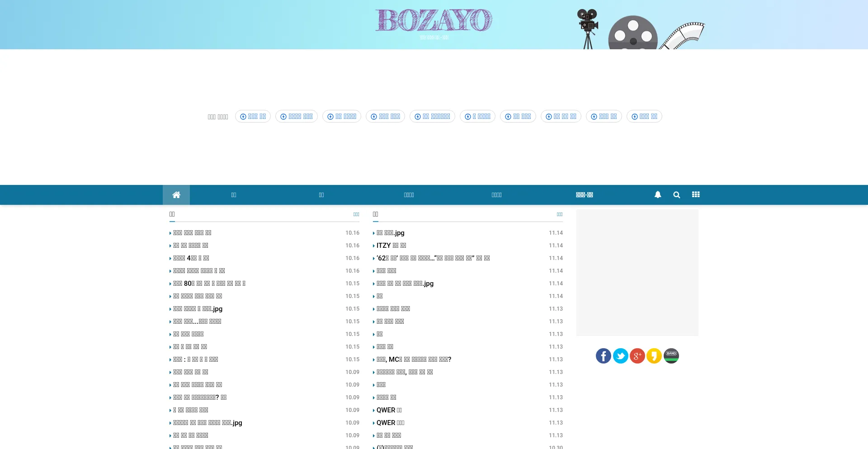Click the BOZAYO logo in the header
The image size is (868, 449).
(x=434, y=20)
